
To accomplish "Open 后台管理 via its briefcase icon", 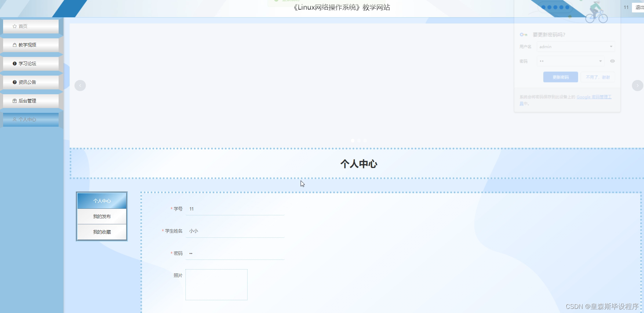I will pyautogui.click(x=14, y=100).
